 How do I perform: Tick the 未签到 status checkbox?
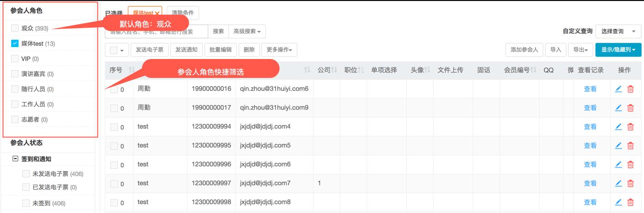click(26, 203)
